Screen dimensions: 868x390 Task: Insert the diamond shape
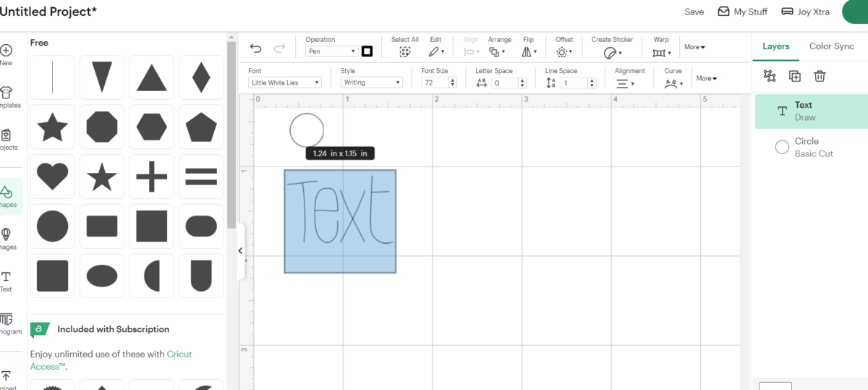tap(201, 77)
